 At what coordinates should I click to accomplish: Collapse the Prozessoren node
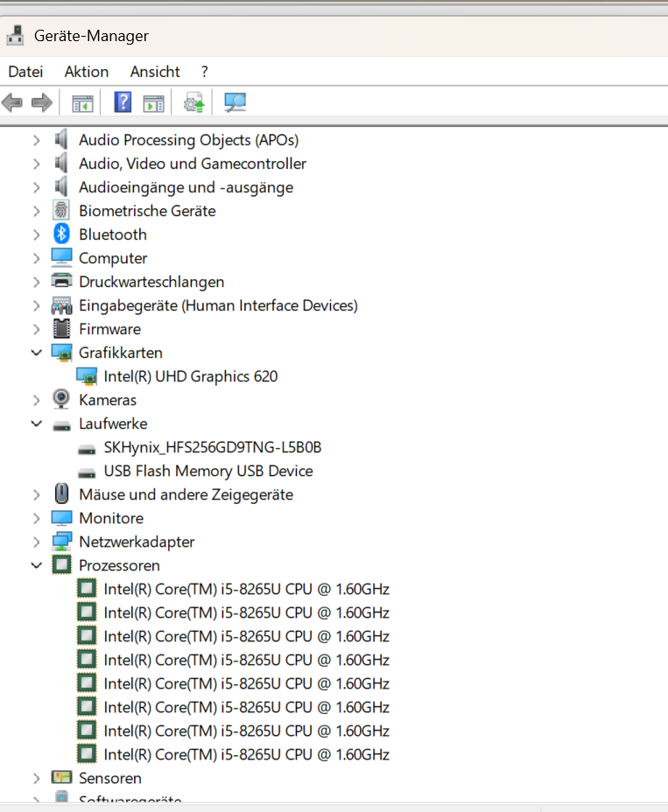click(x=36, y=566)
